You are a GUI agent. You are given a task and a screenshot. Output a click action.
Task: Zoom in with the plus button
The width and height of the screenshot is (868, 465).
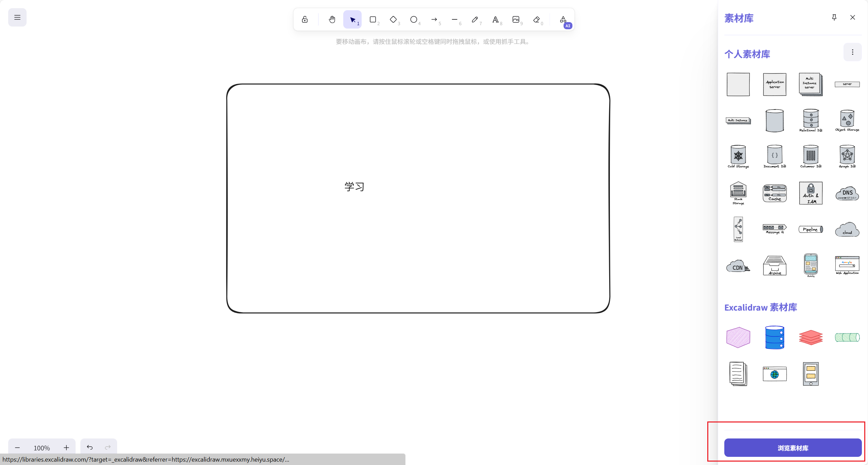click(66, 448)
